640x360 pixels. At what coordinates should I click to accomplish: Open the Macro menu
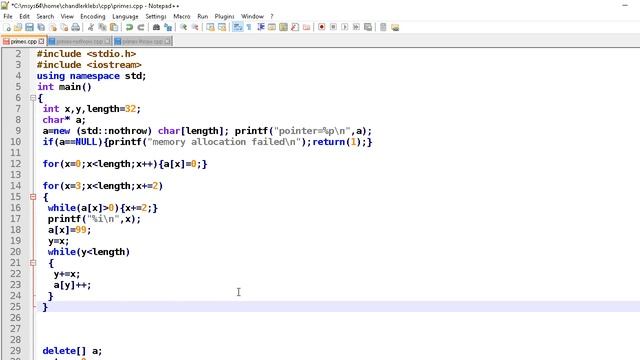pyautogui.click(x=182, y=16)
